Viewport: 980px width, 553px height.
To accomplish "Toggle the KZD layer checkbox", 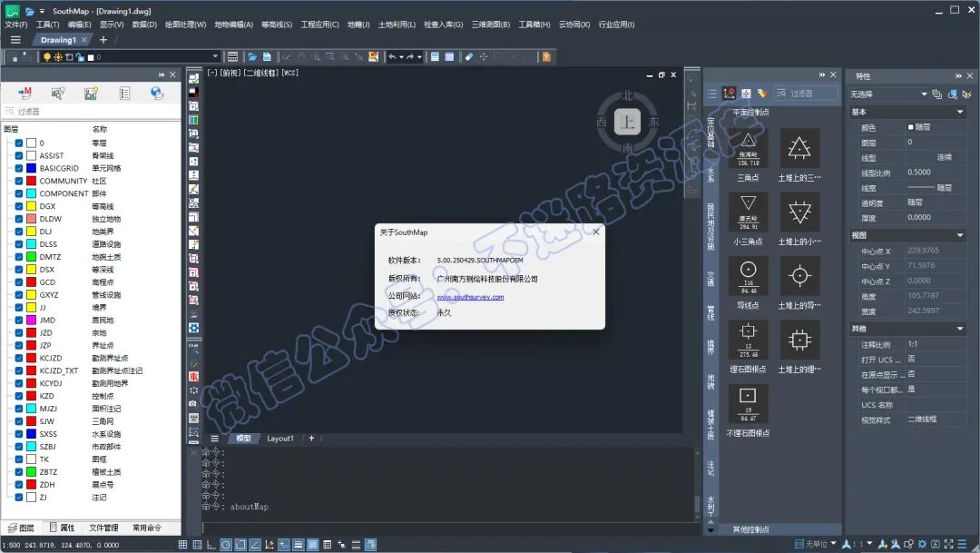I will (x=19, y=396).
